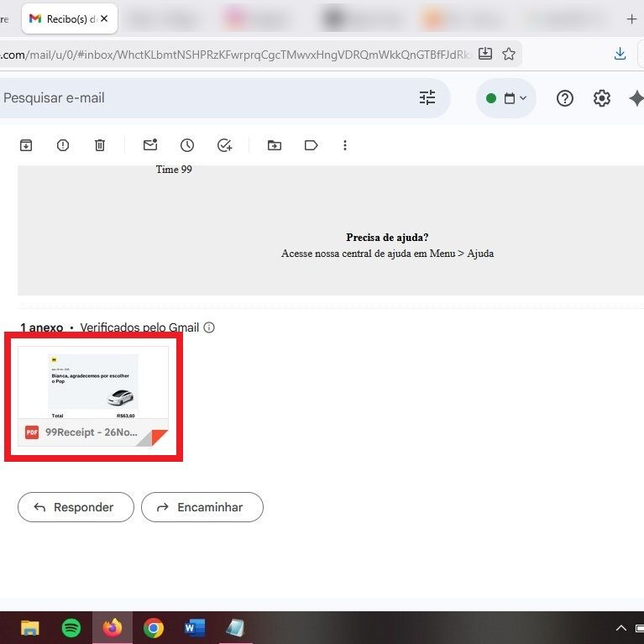Open a new browser tab

(631, 18)
